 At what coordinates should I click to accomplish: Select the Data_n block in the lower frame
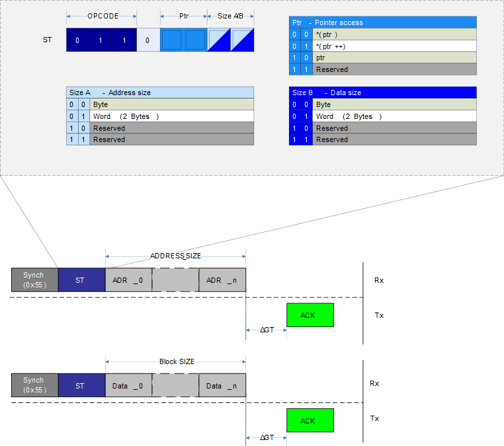222,386
